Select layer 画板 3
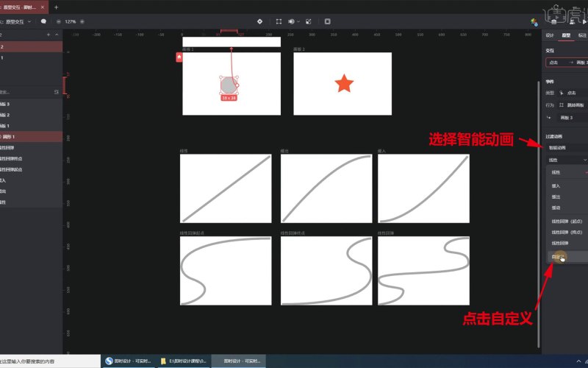The height and width of the screenshot is (368, 588). [31, 104]
